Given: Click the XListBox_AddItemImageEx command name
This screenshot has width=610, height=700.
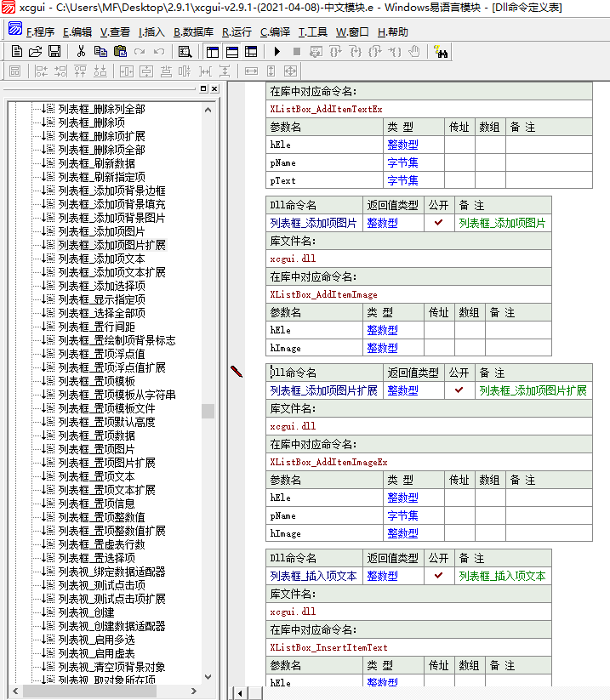Looking at the screenshot, I should coord(328,462).
